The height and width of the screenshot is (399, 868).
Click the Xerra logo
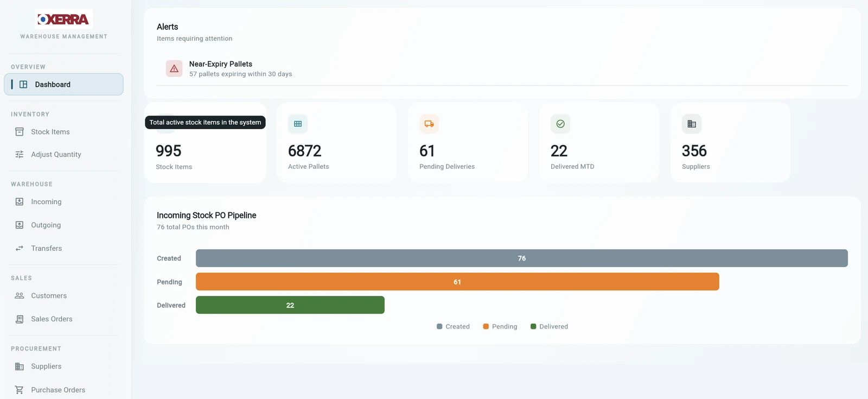point(63,19)
